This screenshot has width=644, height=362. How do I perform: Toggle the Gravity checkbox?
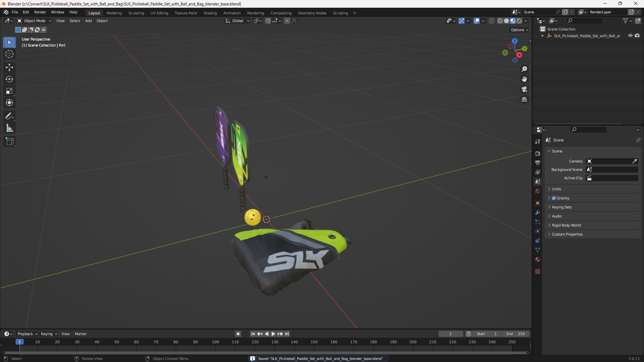[x=554, y=198]
